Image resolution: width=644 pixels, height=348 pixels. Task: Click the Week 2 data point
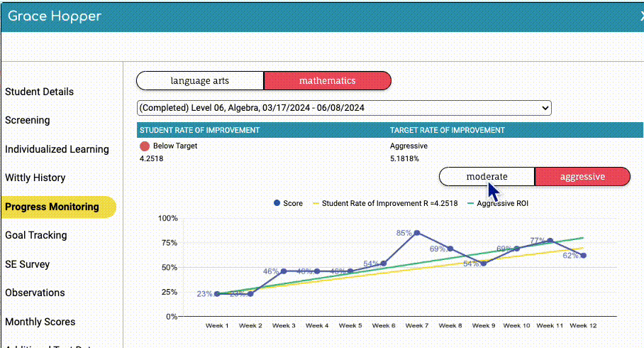coord(250,294)
